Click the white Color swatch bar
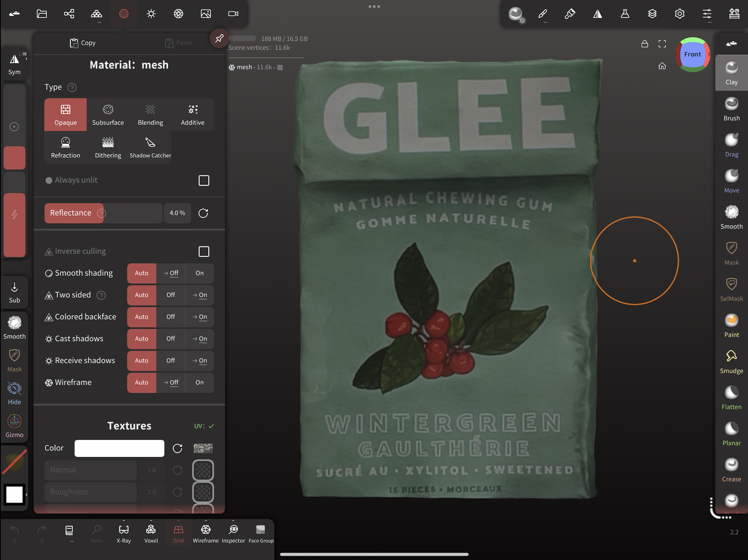748x560 pixels. (119, 448)
